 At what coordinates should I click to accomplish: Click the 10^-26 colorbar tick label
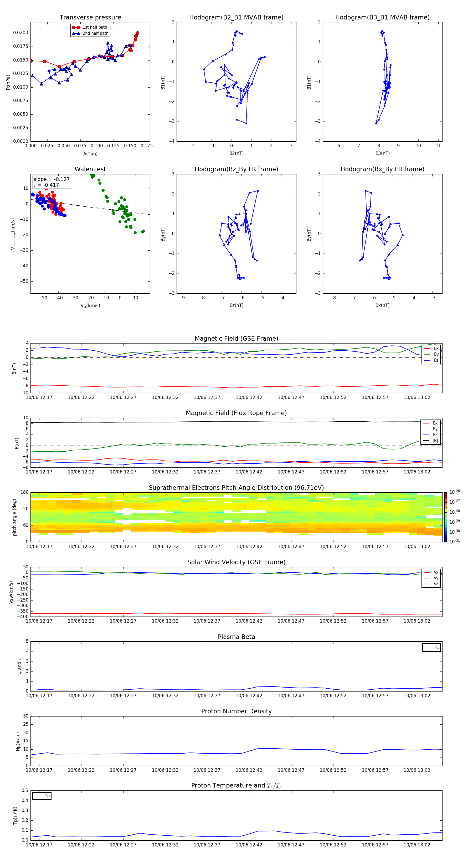click(x=455, y=492)
